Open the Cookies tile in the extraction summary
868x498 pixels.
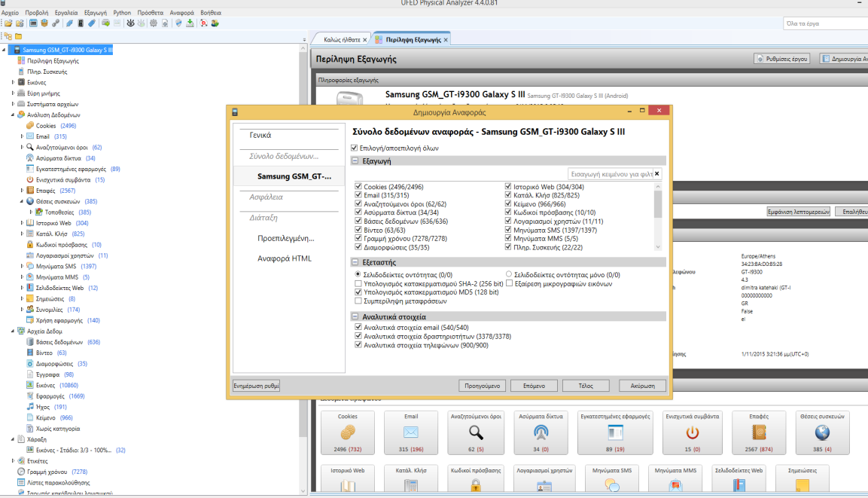[348, 432]
